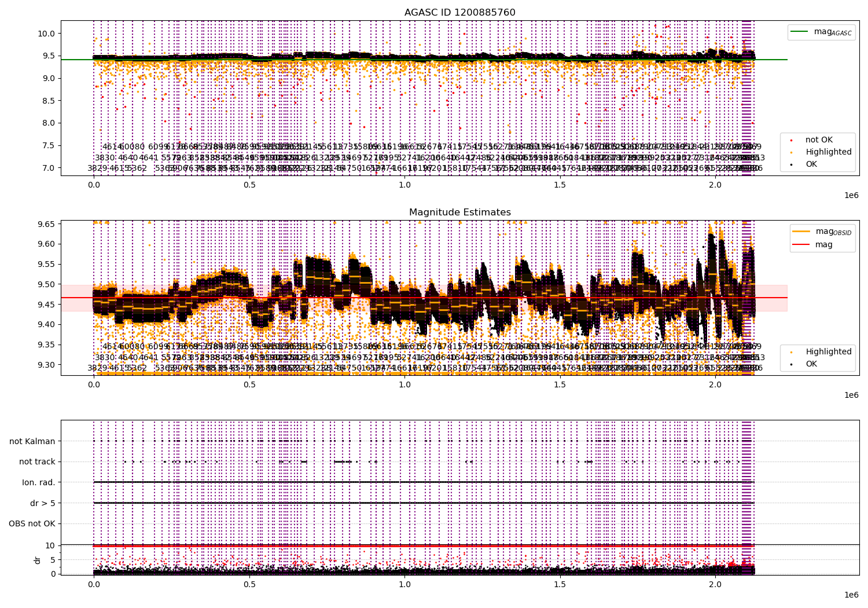Click the 9.35 y-axis tick label
This screenshot has width=868, height=608.
click(x=46, y=345)
